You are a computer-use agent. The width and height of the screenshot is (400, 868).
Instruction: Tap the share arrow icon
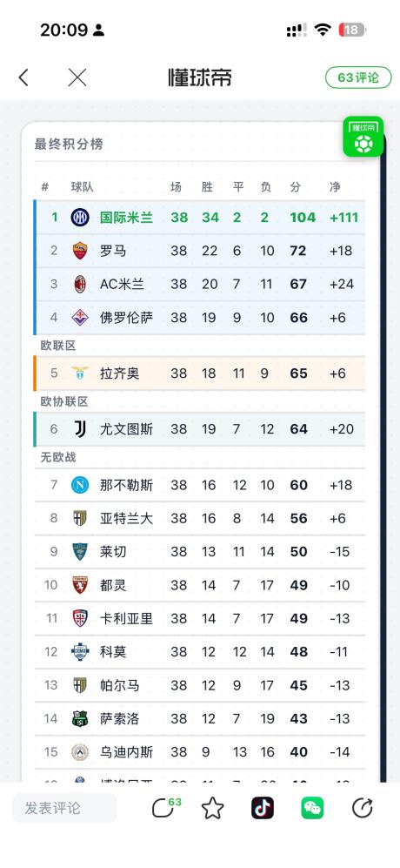coord(363,808)
